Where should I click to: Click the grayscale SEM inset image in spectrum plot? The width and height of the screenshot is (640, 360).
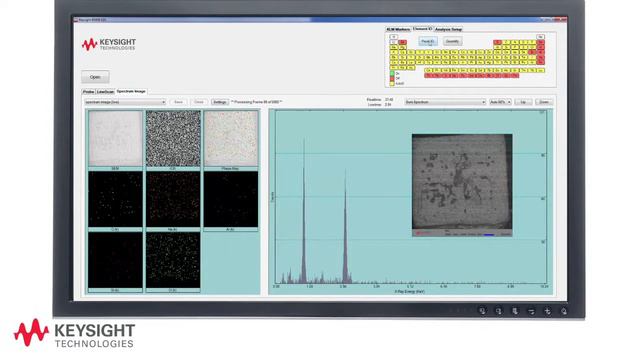point(462,185)
